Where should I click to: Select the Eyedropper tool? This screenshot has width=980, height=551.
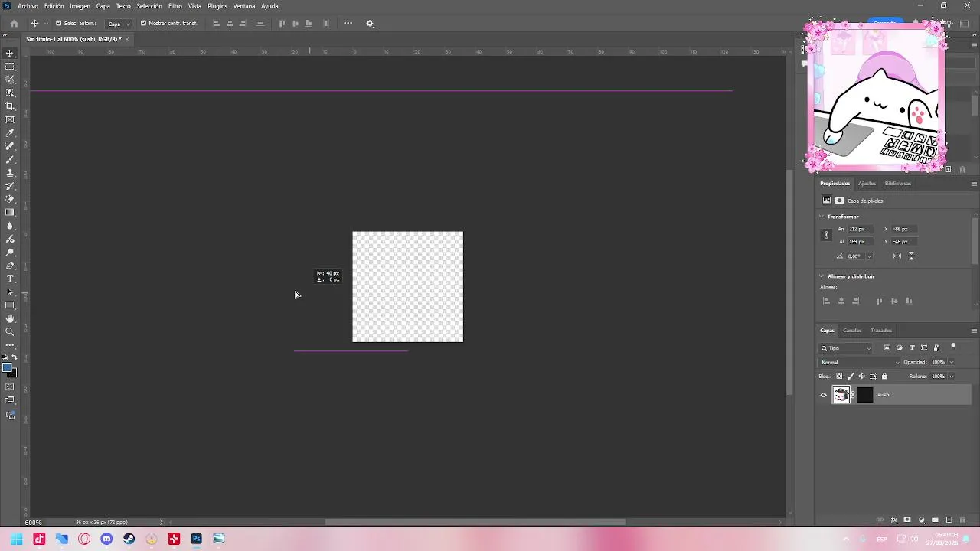[10, 133]
